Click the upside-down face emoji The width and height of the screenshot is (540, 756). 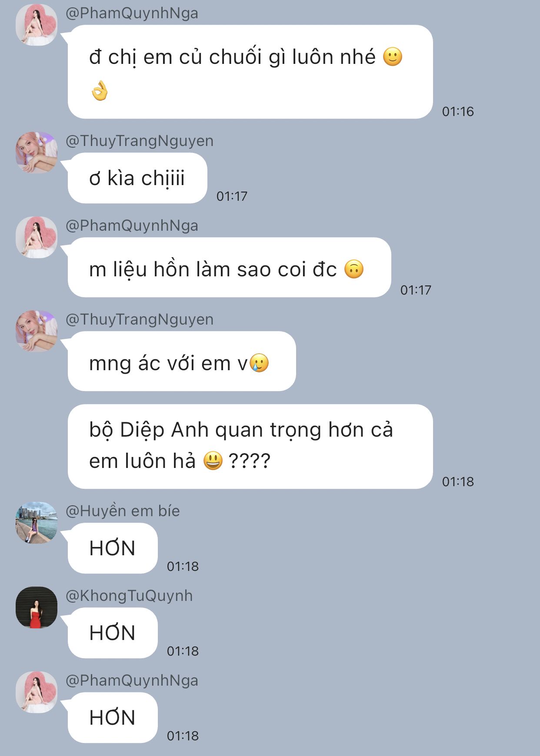(354, 269)
